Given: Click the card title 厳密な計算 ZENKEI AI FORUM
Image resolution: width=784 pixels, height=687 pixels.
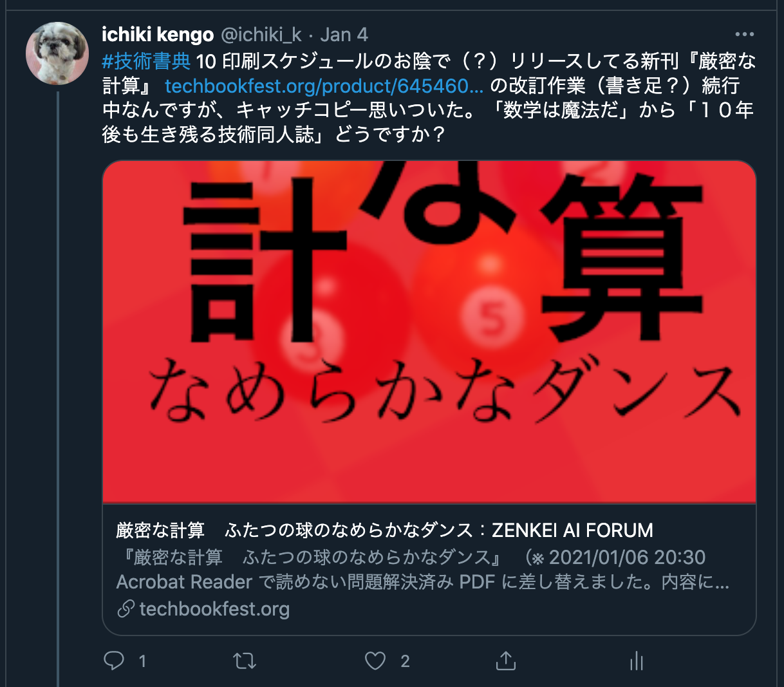Looking at the screenshot, I should click(385, 530).
